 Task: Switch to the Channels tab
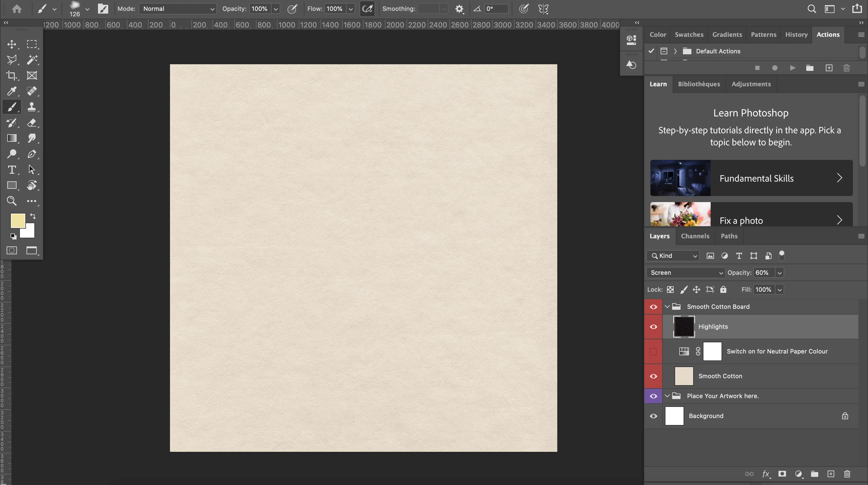pos(695,236)
